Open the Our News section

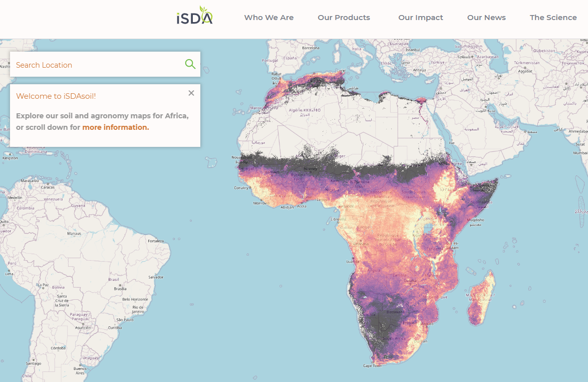tap(486, 18)
